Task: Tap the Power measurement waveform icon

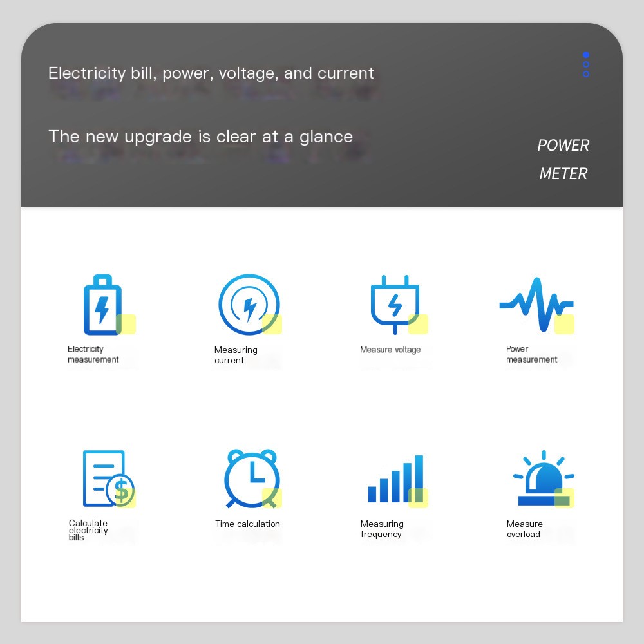Action: point(536,305)
